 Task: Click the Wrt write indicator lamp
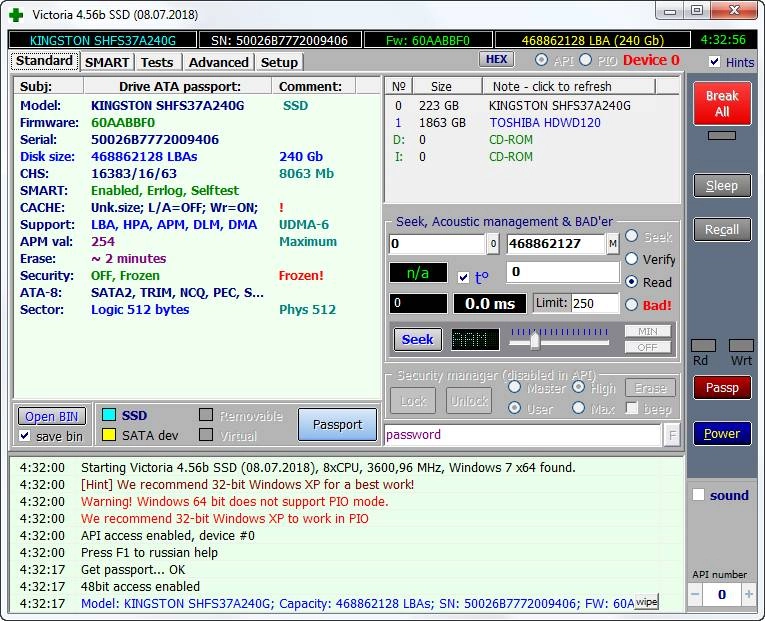741,345
